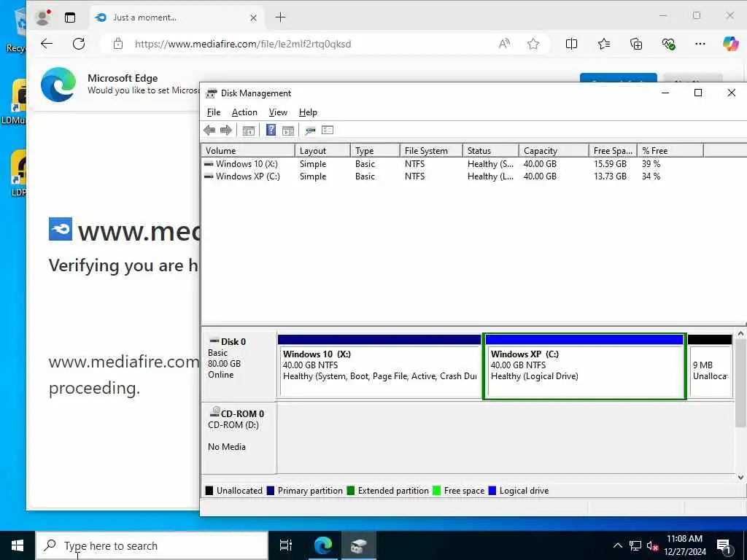The height and width of the screenshot is (560, 747).
Task: Click Show/Hide Action Pane toolbar icon
Action: point(287,131)
